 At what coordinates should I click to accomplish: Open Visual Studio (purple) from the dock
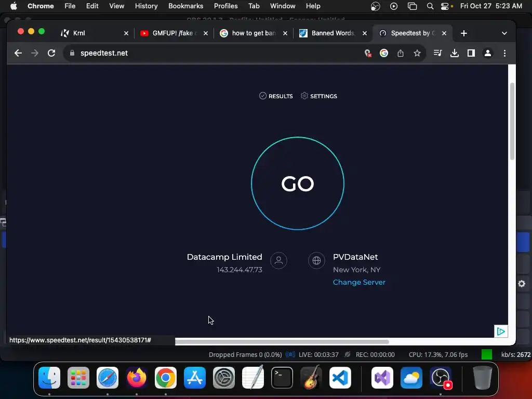[382, 378]
